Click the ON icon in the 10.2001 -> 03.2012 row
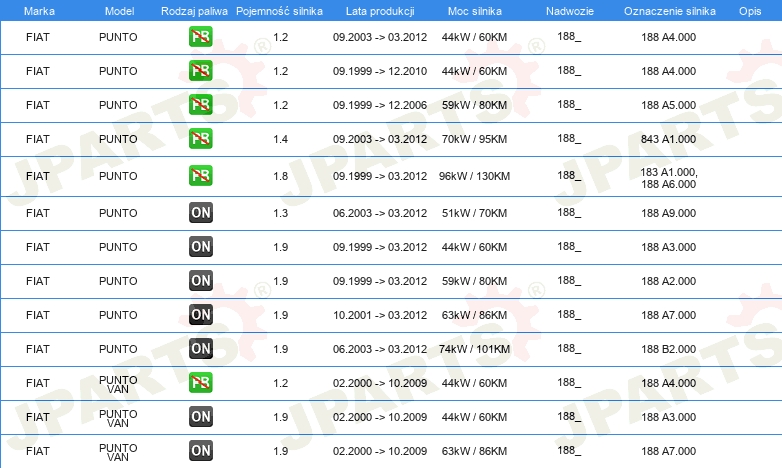Image resolution: width=782 pixels, height=468 pixels. (200, 315)
